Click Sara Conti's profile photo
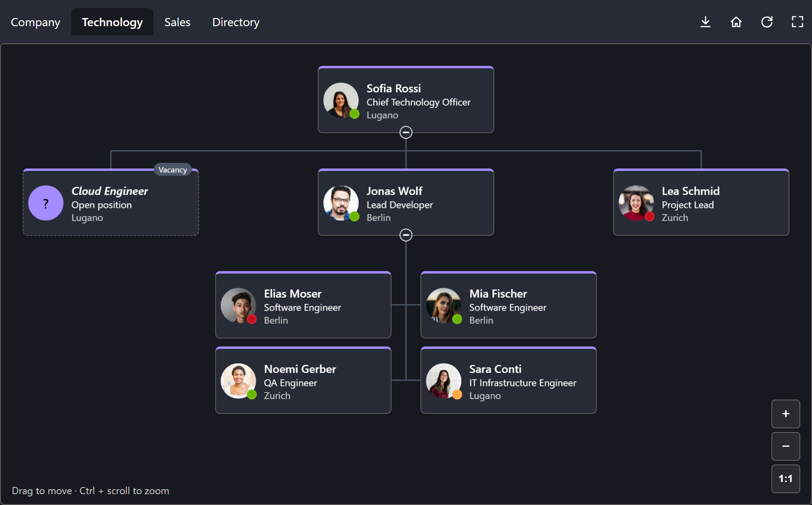Viewport: 812px width, 505px height. click(443, 381)
